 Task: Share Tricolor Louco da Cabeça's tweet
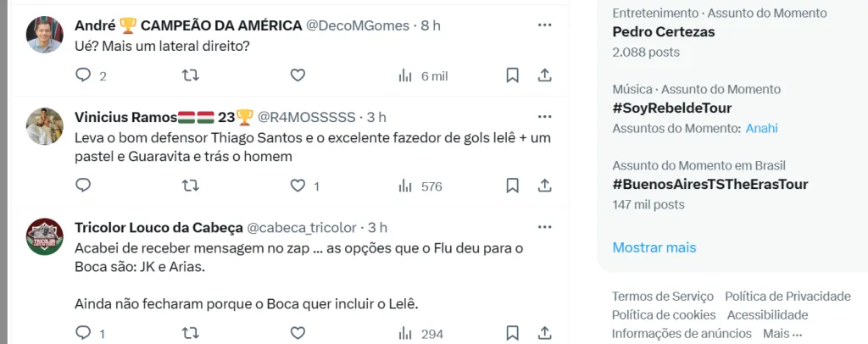click(545, 334)
